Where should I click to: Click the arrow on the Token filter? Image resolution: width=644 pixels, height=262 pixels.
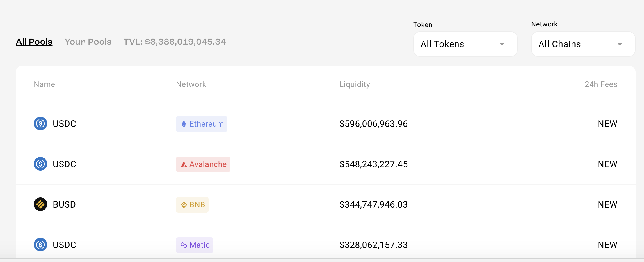click(502, 44)
